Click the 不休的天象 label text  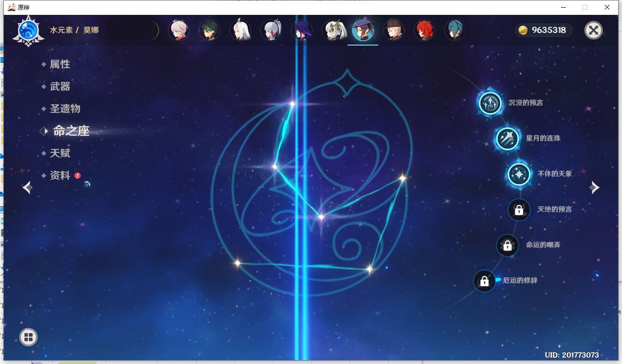[555, 174]
